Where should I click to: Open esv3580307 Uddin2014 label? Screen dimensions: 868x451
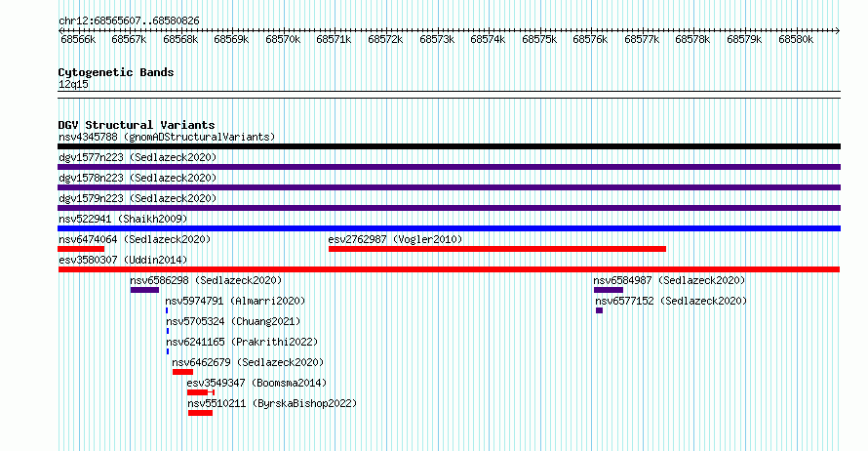coord(123,260)
